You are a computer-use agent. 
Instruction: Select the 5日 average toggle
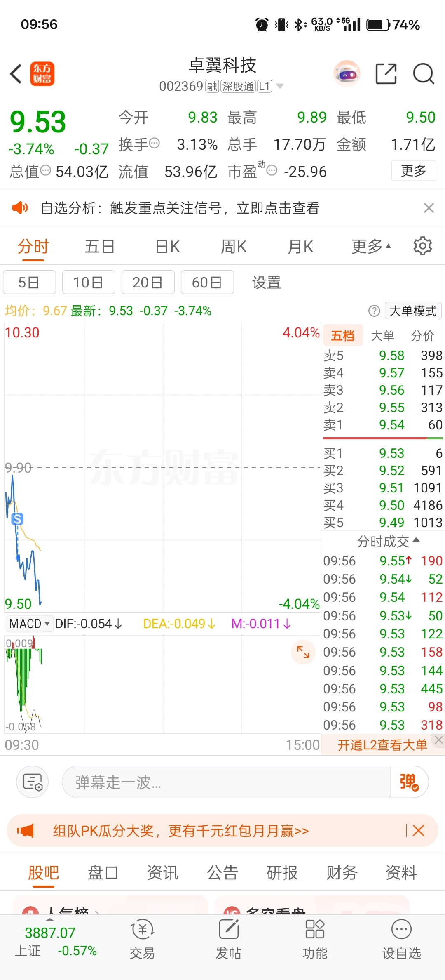click(x=29, y=282)
